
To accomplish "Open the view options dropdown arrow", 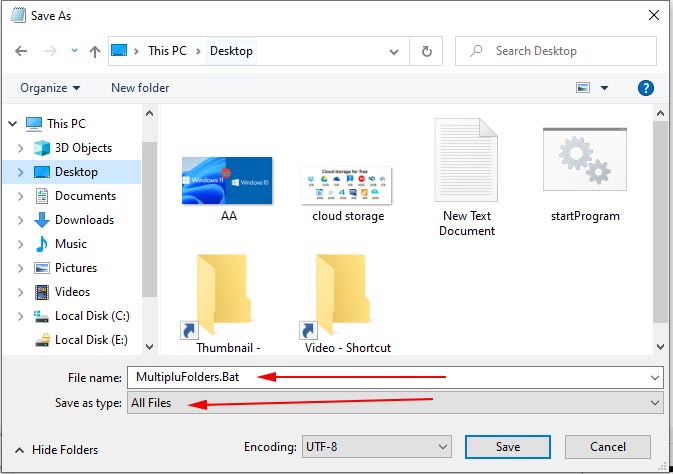I will [604, 88].
